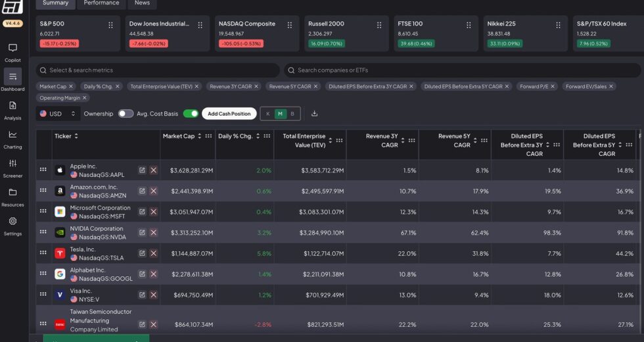Open the Dashboard sidebar icon
The height and width of the screenshot is (342, 644).
click(x=12, y=76)
